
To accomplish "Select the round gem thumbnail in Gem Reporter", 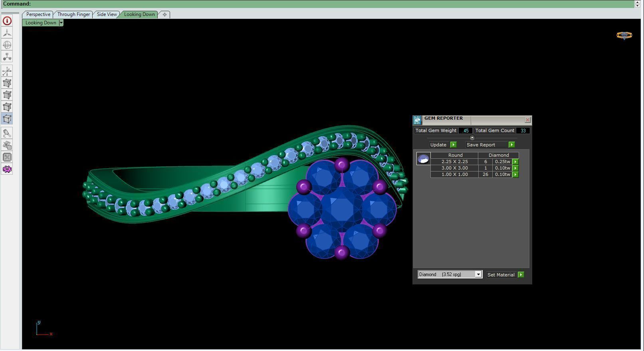I will click(423, 159).
